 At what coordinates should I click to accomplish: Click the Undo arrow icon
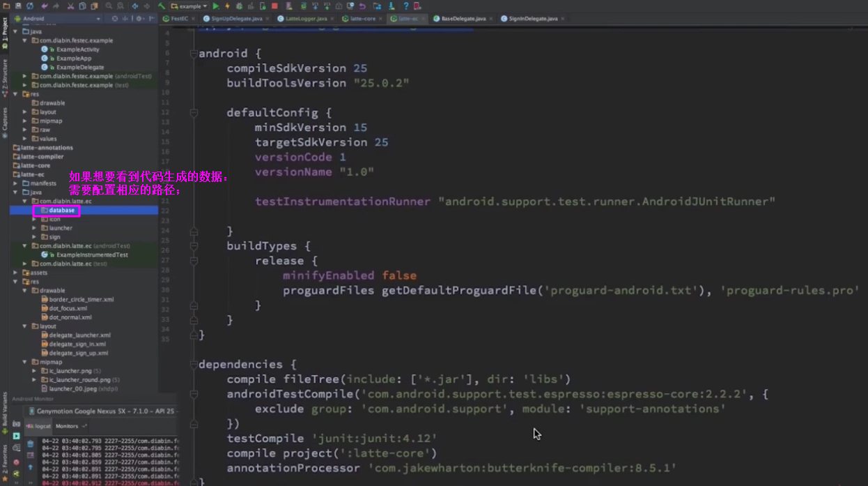pos(45,6)
